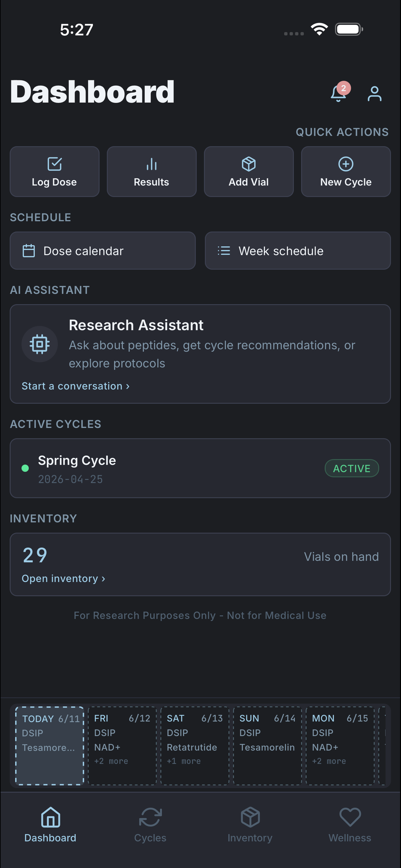Open the Results quick action
401x868 pixels.
pyautogui.click(x=151, y=172)
